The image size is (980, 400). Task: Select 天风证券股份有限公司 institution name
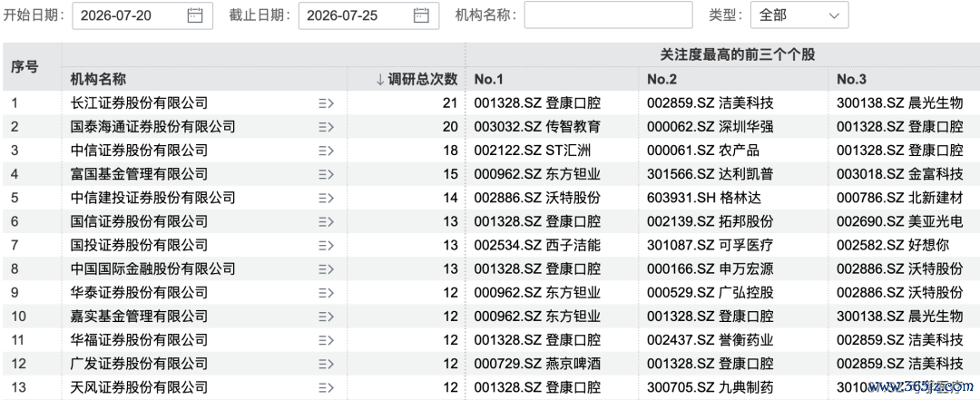139,388
